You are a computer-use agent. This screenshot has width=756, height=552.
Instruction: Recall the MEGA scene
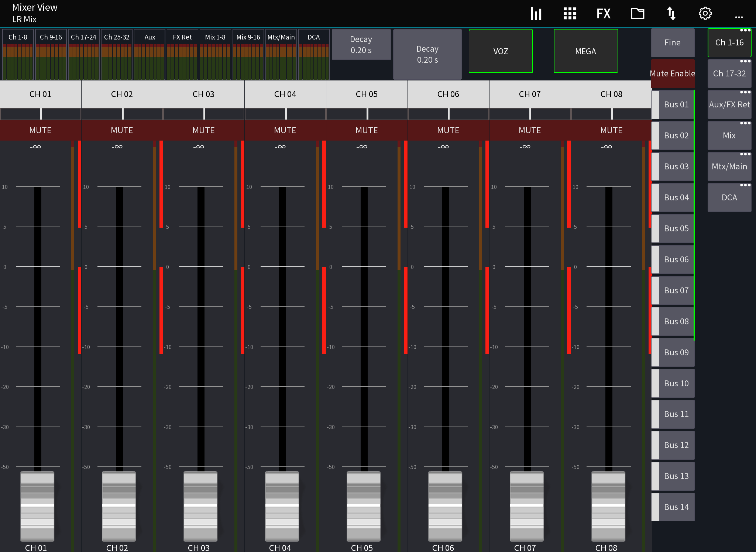pyautogui.click(x=585, y=51)
